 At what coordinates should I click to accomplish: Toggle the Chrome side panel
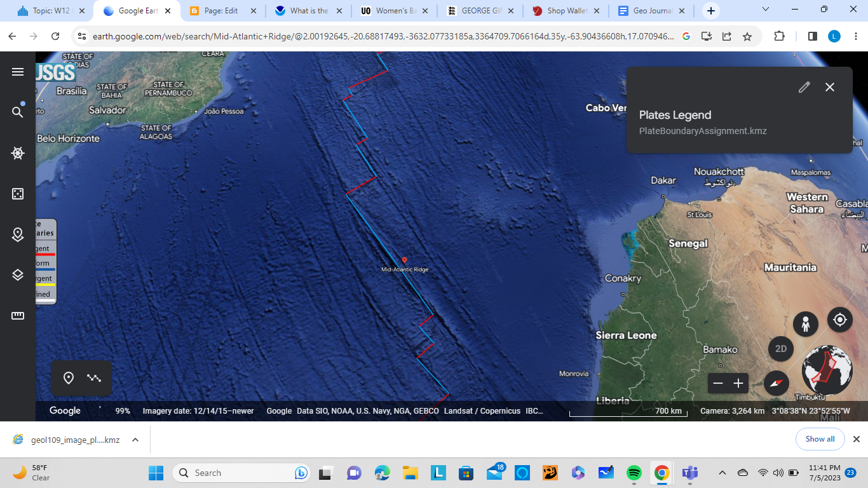pos(813,37)
